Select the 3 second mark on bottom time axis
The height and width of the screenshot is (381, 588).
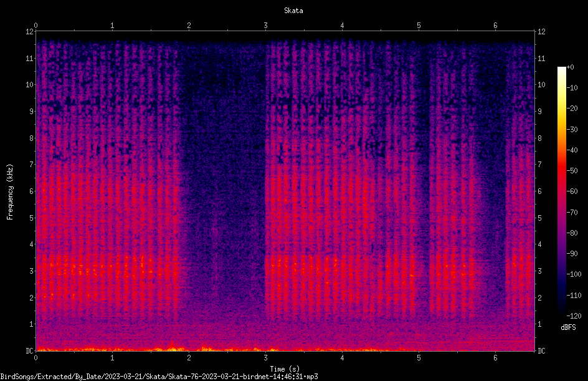[x=265, y=358]
